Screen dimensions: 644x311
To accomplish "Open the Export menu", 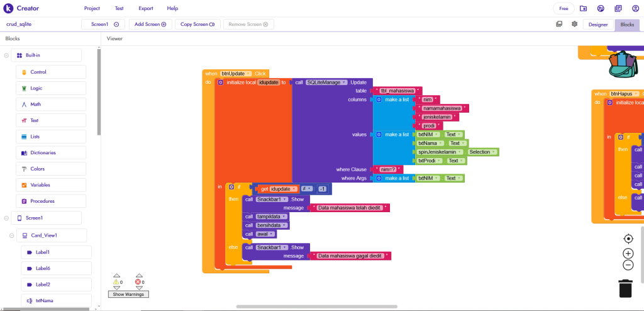I will 145,8.
